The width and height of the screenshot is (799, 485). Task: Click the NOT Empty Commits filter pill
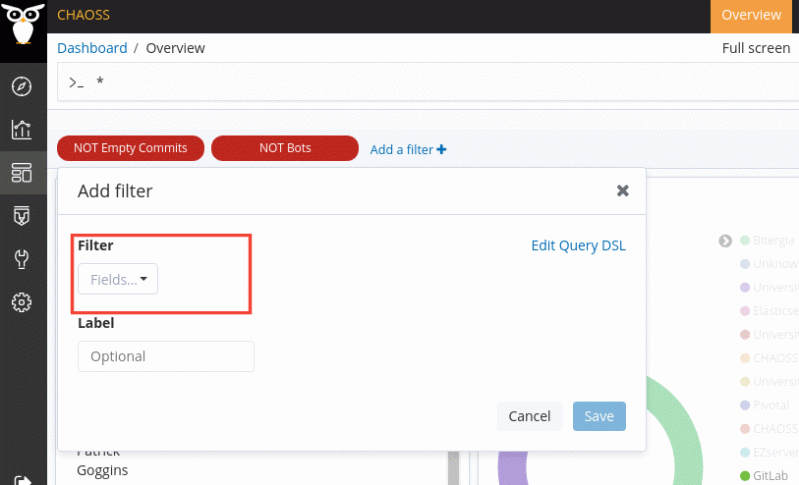click(130, 148)
